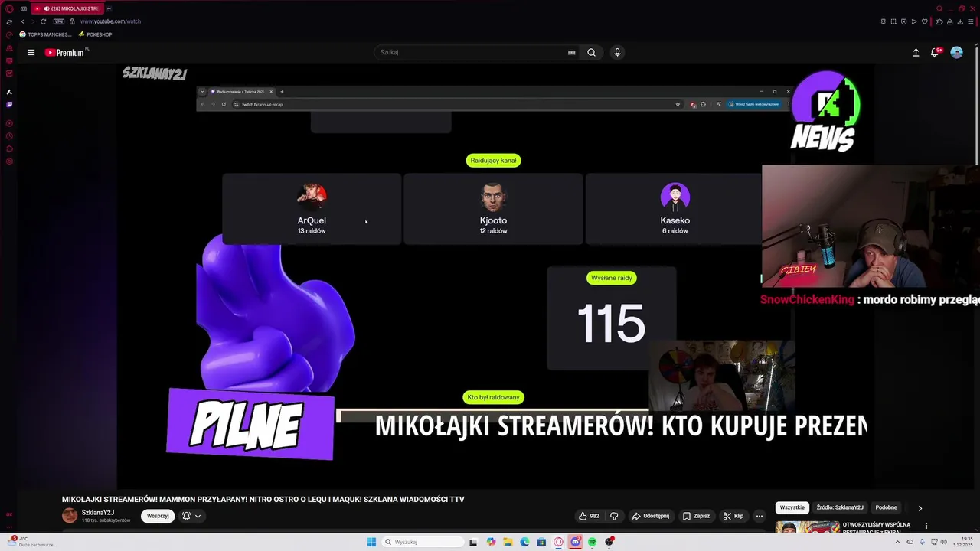
Task: Open Opera sidebar settings gear
Action: [x=9, y=161]
